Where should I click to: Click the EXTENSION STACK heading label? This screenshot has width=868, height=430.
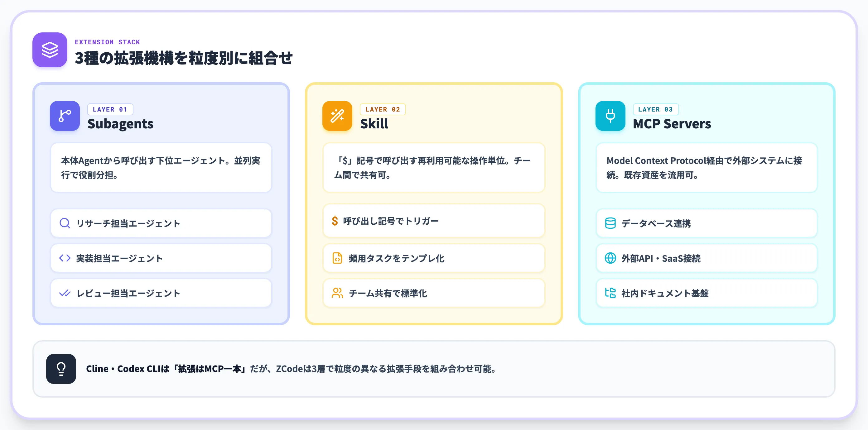[107, 42]
